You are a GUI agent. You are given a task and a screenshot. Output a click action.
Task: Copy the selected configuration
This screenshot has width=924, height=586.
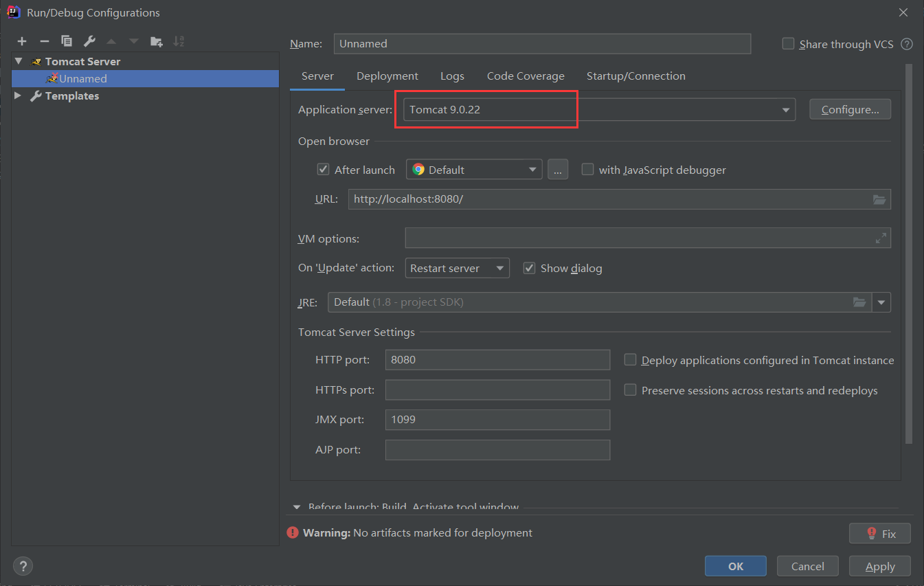(67, 41)
